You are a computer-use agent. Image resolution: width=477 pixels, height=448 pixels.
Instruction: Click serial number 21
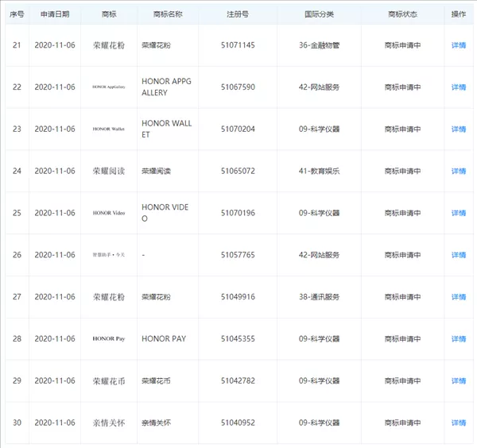click(x=17, y=45)
